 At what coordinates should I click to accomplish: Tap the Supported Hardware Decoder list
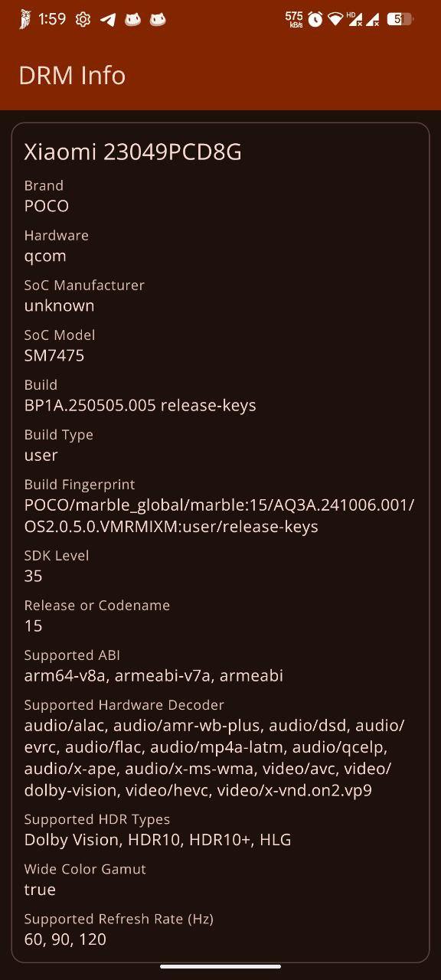point(214,757)
